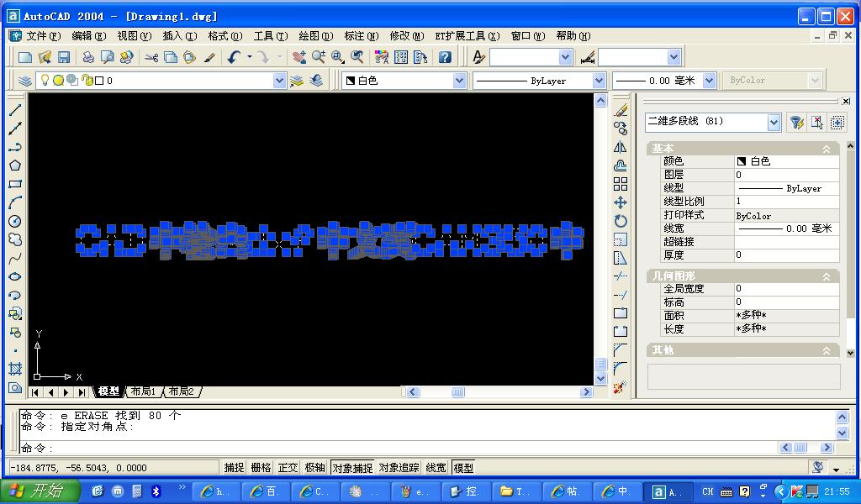Click the 线型比例 value field
The width and height of the screenshot is (861, 504).
[787, 202]
